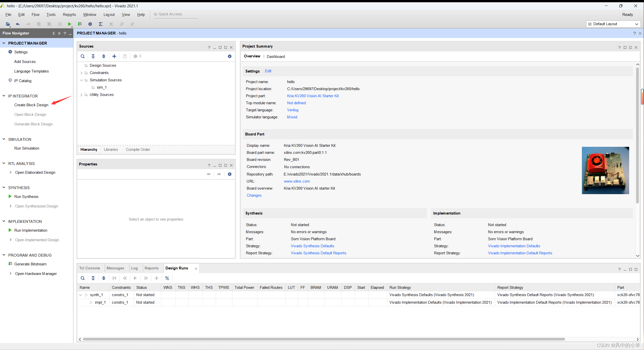Click the Quick Access search field
This screenshot has height=350, width=644.
pyautogui.click(x=176, y=14)
